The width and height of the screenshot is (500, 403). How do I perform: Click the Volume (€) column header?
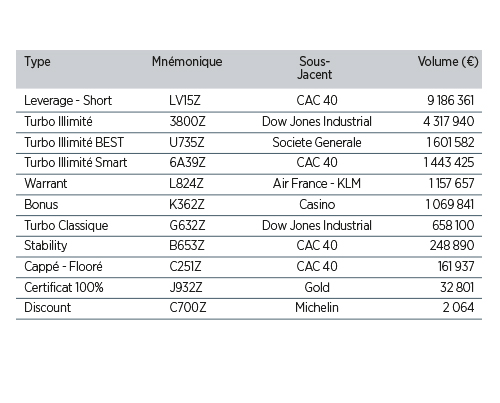[x=448, y=62]
